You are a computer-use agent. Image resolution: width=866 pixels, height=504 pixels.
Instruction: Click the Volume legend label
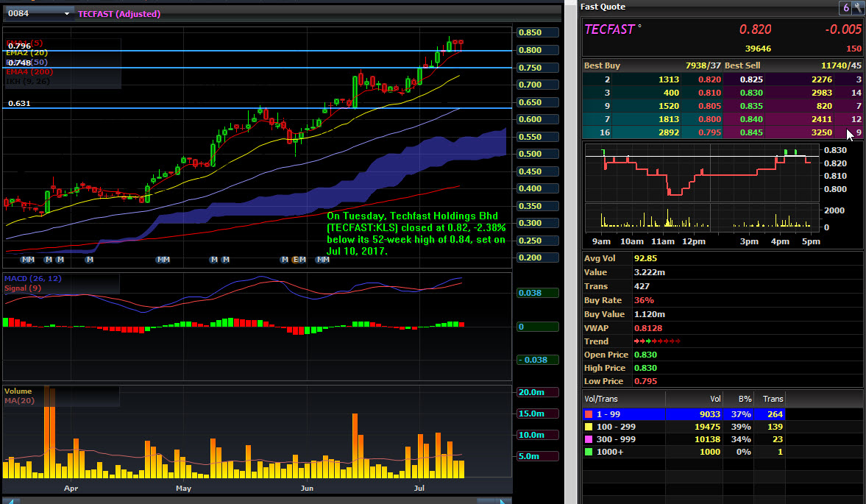[18, 391]
